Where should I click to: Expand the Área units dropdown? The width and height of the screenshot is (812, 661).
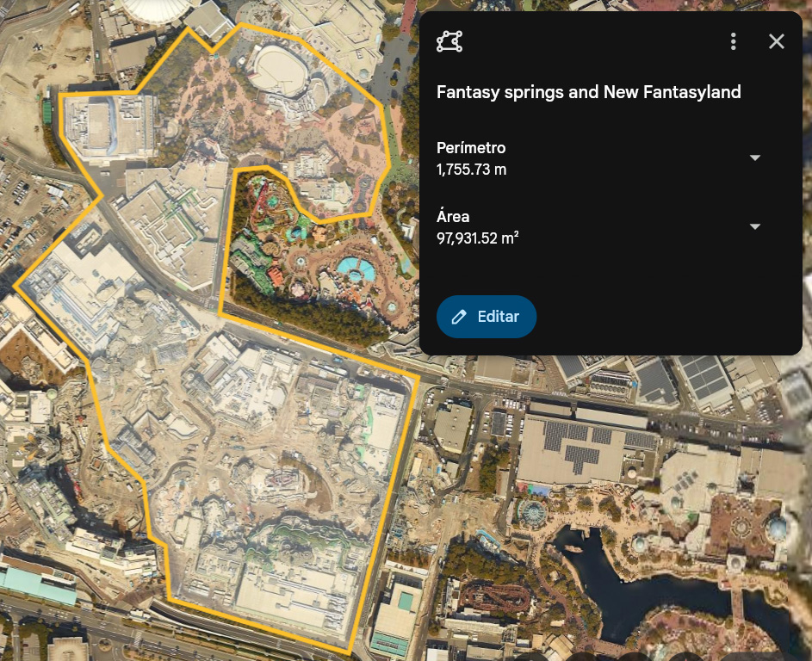pyautogui.click(x=755, y=226)
